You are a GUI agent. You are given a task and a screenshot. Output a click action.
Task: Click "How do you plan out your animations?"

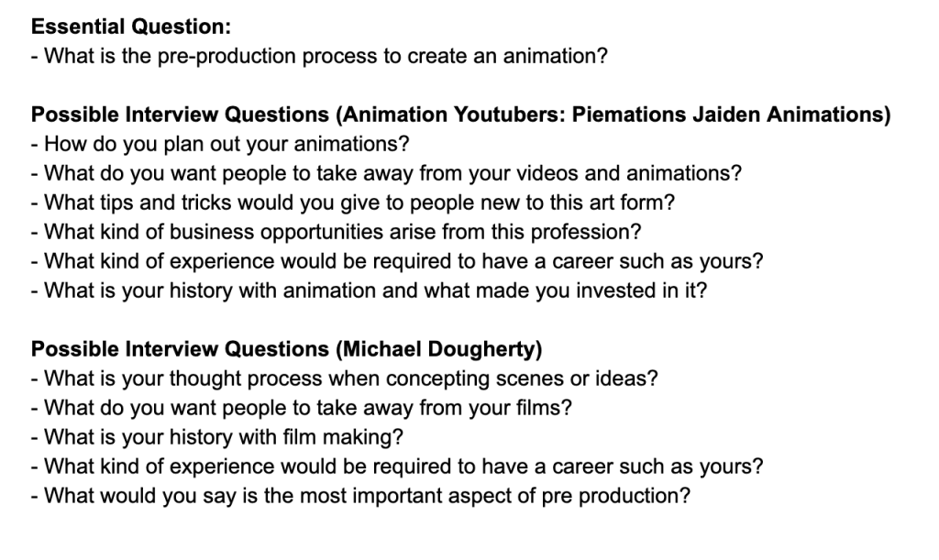click(x=220, y=144)
